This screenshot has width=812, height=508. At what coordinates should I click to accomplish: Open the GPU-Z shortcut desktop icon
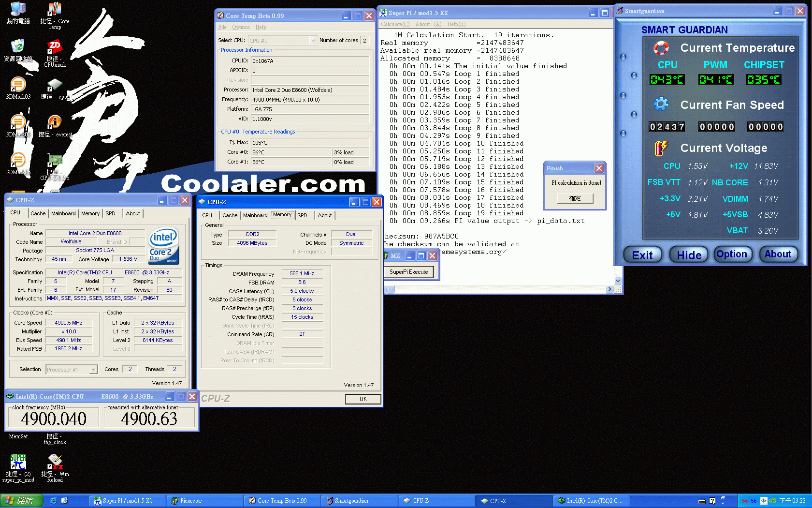tap(55, 167)
